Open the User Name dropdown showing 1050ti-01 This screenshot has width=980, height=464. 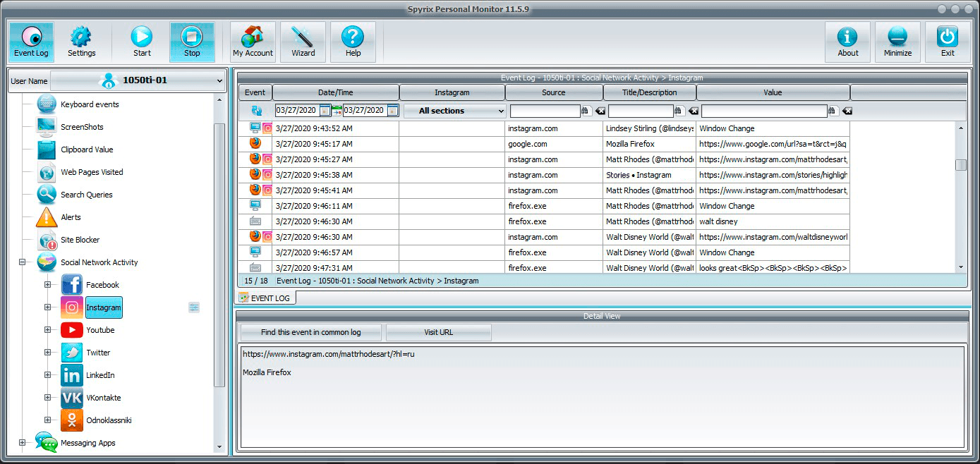pyautogui.click(x=138, y=80)
